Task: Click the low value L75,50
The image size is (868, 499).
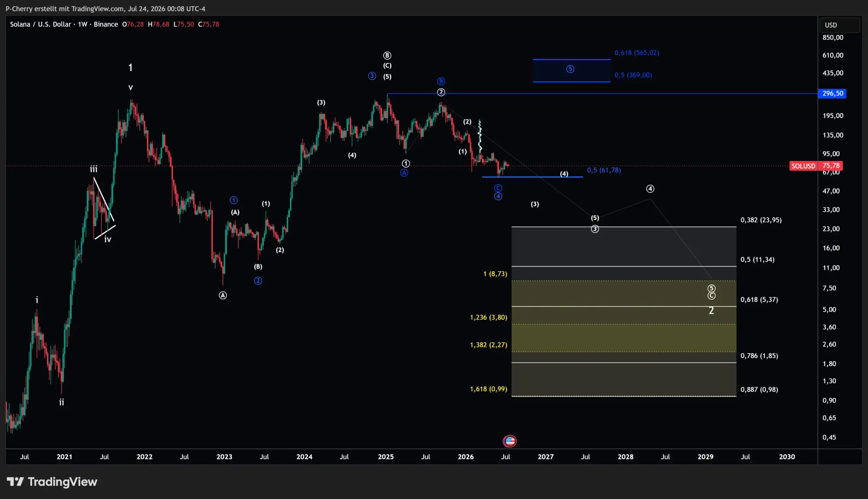Action: point(184,24)
